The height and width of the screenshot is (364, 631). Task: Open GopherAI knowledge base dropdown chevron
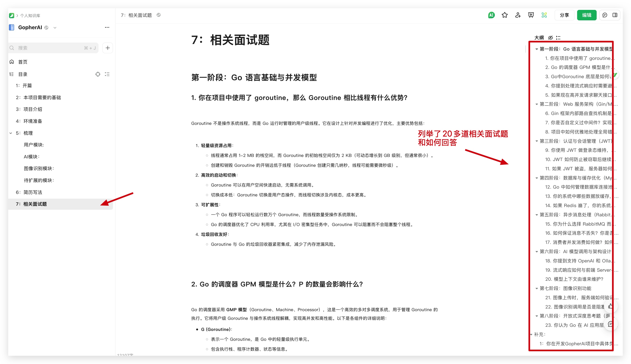[x=55, y=28]
